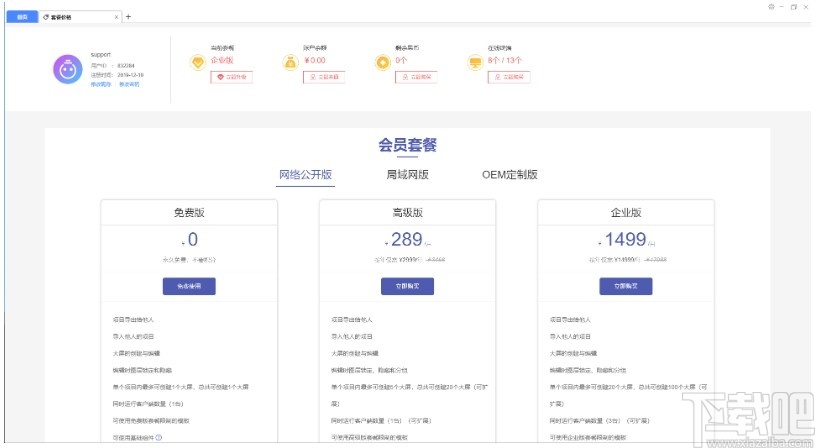Click the free-use button on 免费版 card
The image size is (817, 448).
189,286
